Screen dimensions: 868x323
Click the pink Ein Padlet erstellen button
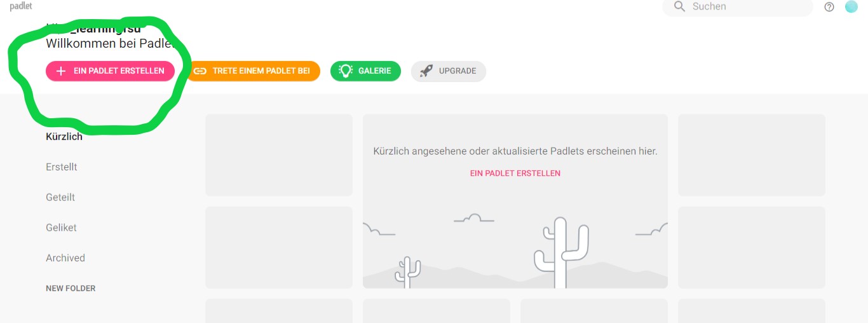pyautogui.click(x=110, y=71)
